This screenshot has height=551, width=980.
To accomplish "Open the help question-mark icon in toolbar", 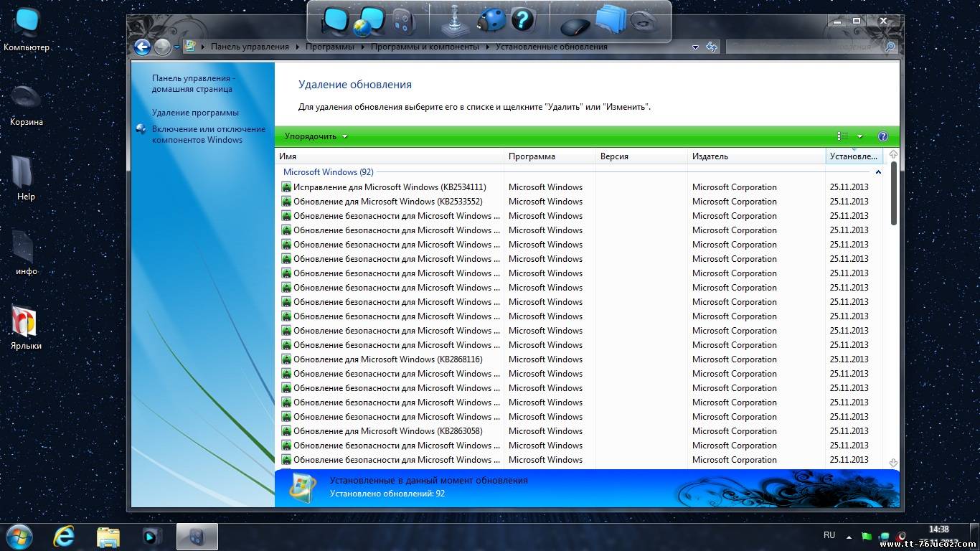I will [x=883, y=136].
